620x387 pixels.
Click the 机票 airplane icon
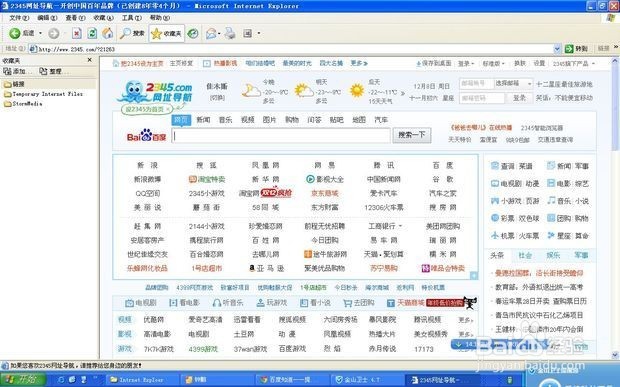[x=495, y=236]
